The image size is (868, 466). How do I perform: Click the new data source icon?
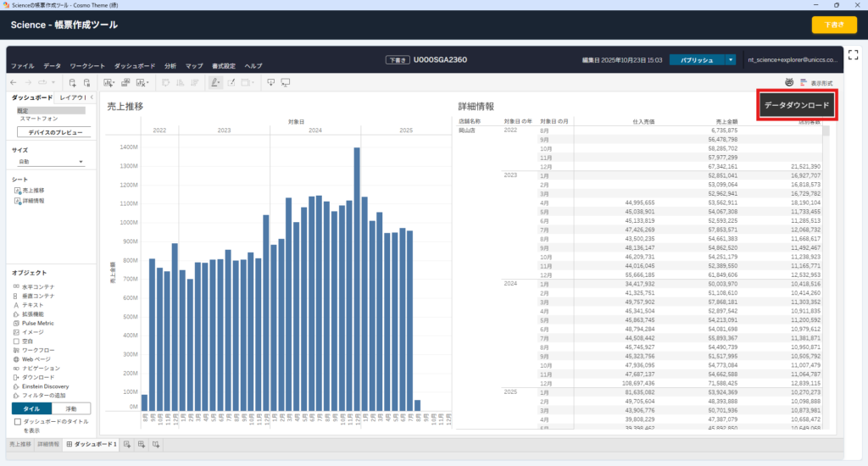[x=73, y=82]
